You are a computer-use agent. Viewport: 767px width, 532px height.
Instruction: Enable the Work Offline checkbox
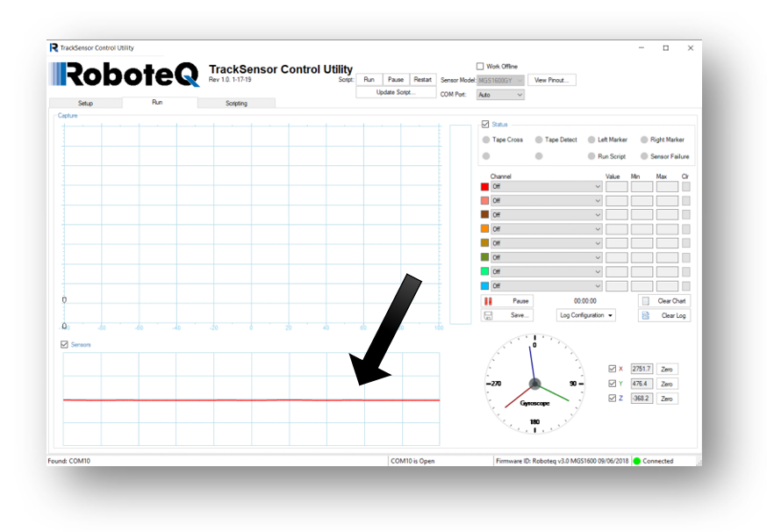480,66
